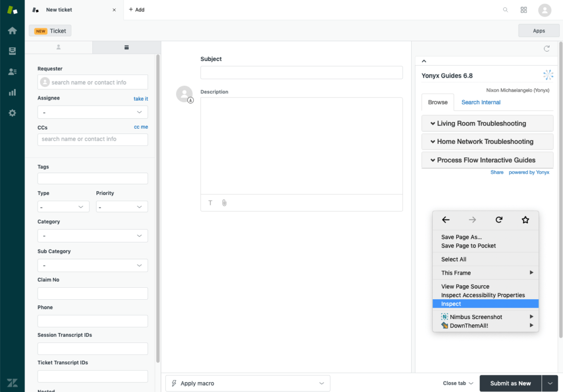Viewport: 563px width, 392px height.
Task: Switch to the Search Internal tab
Action: point(480,102)
